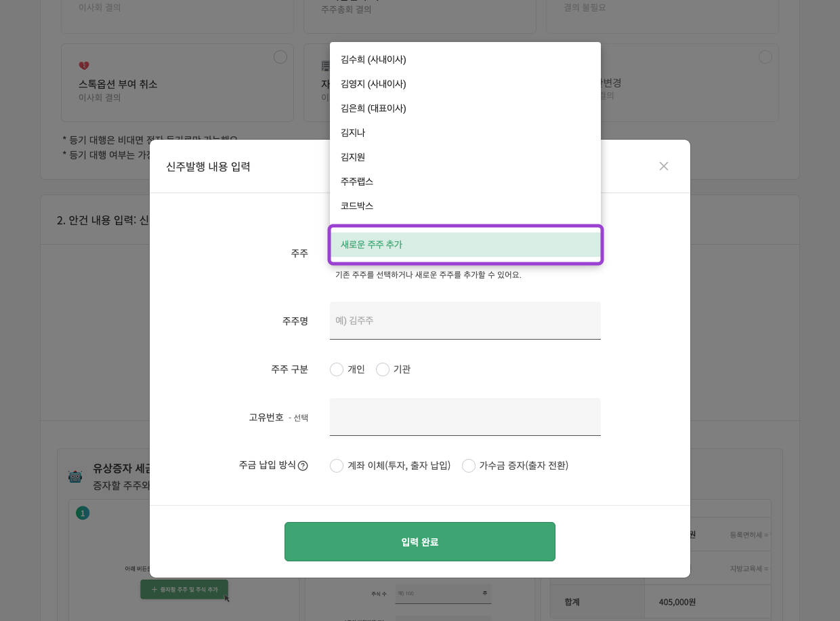Click the robot icon beside 유상증자 세금

75,476
